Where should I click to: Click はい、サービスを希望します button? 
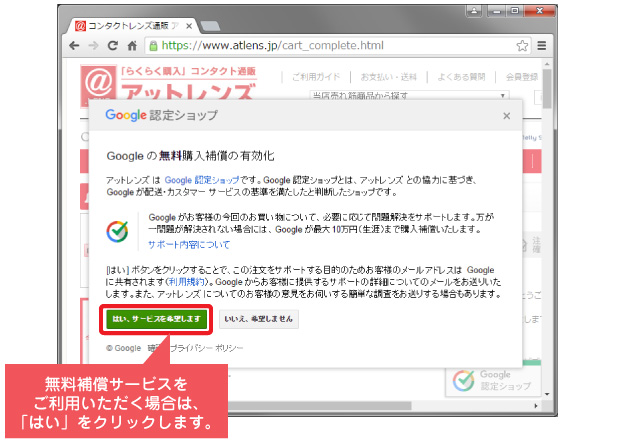coord(156,319)
